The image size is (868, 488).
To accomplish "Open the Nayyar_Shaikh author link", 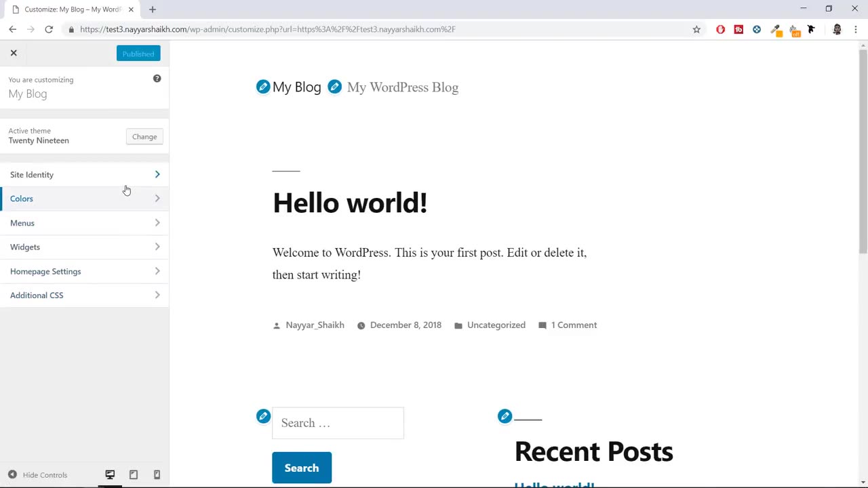I will 315,325.
